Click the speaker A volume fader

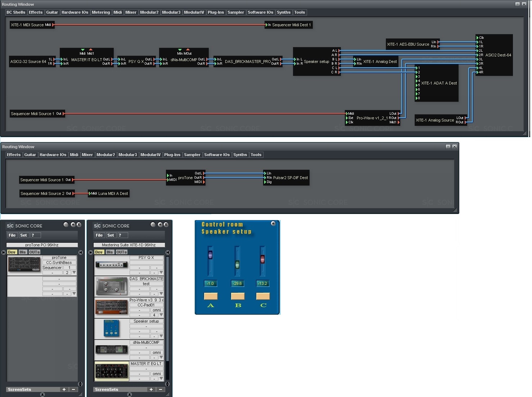[210, 255]
